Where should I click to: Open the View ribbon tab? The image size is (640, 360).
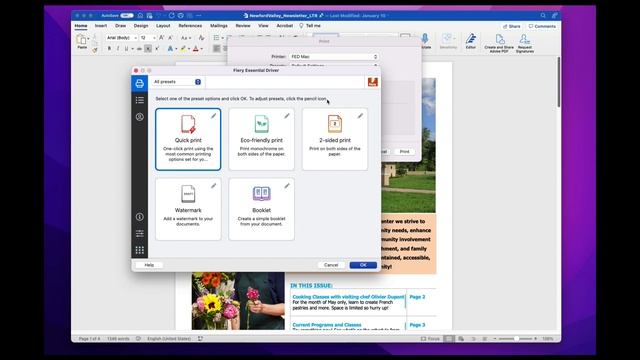click(263, 26)
